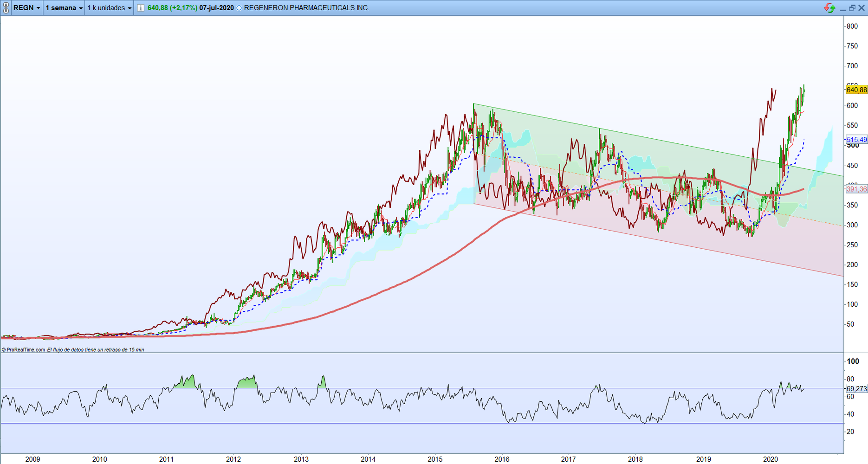Click the 2019 label on the time axis
Viewport: 868px width, 464px height.
tap(704, 459)
